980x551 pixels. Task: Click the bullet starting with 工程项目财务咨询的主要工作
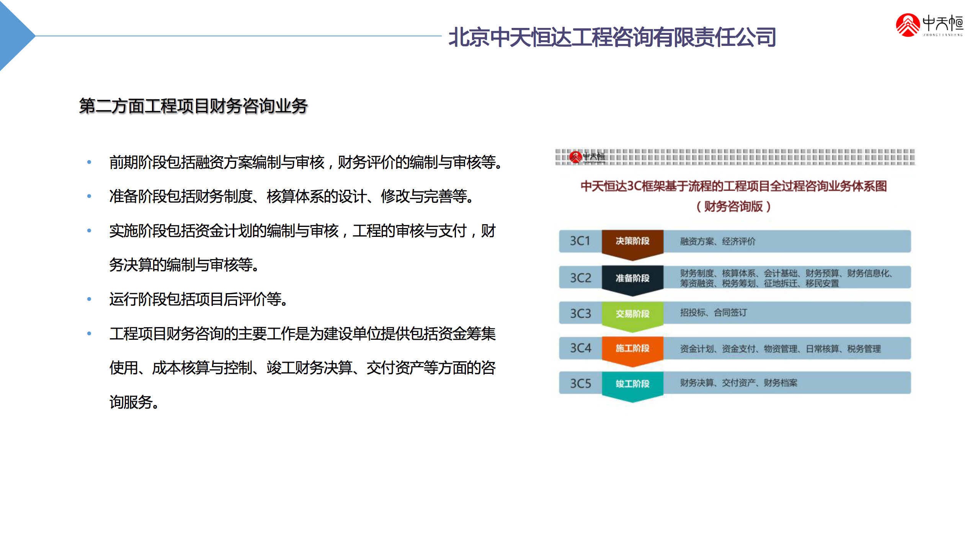[x=302, y=334]
